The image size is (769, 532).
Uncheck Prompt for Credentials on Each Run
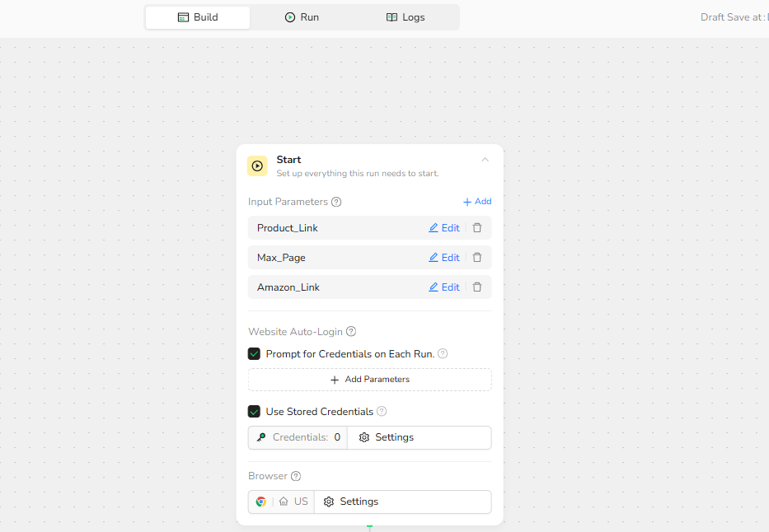click(x=255, y=354)
